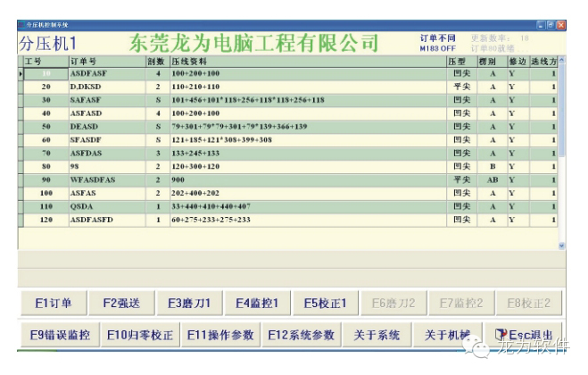Click the 订单号 column header
Image resolution: width=588 pixels, height=375 pixels.
pos(105,62)
